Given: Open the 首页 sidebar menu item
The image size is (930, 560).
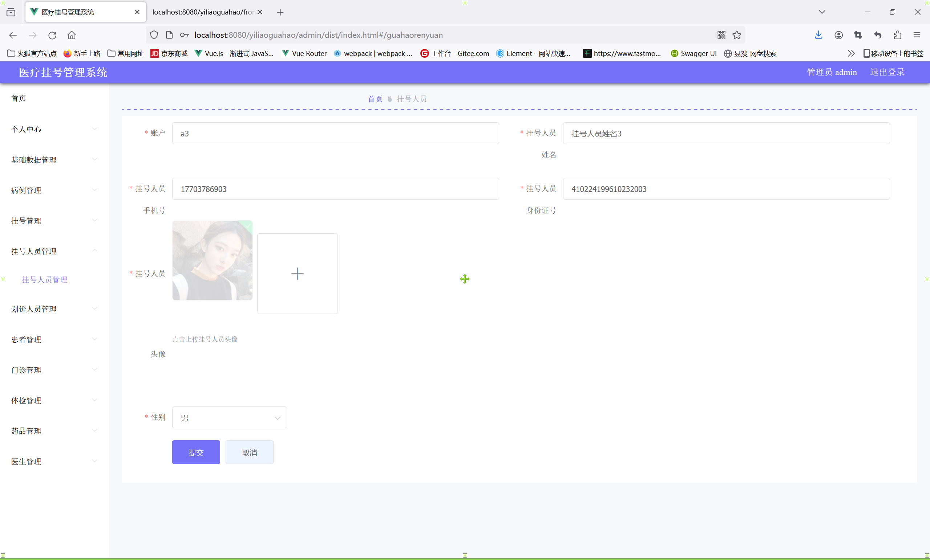Looking at the screenshot, I should (19, 98).
